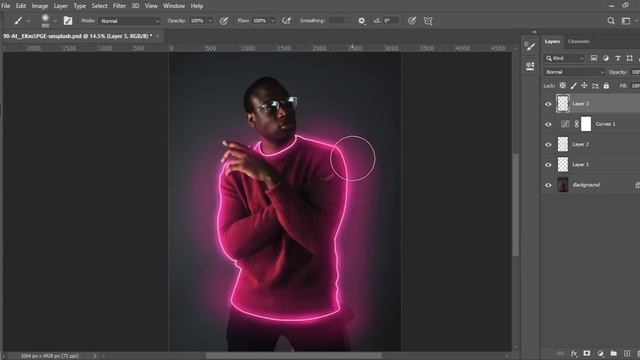
Task: Open symmetry paint butterfly options
Action: click(428, 21)
